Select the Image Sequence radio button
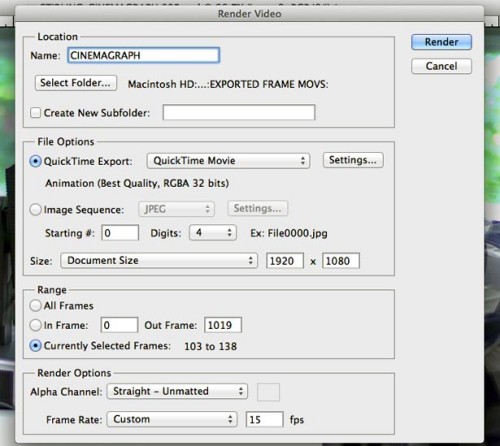The height and width of the screenshot is (446, 500). click(x=35, y=210)
